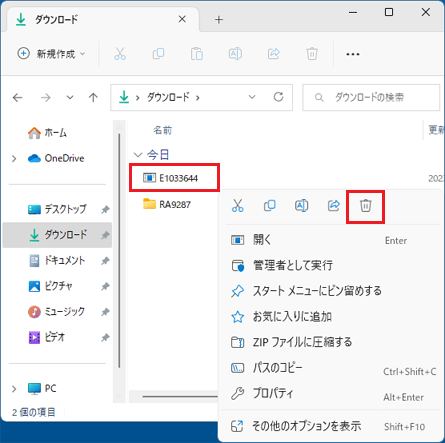This screenshot has height=443, width=445.
Task: Click the navigation pane vertical scrollbar
Action: pos(119,252)
